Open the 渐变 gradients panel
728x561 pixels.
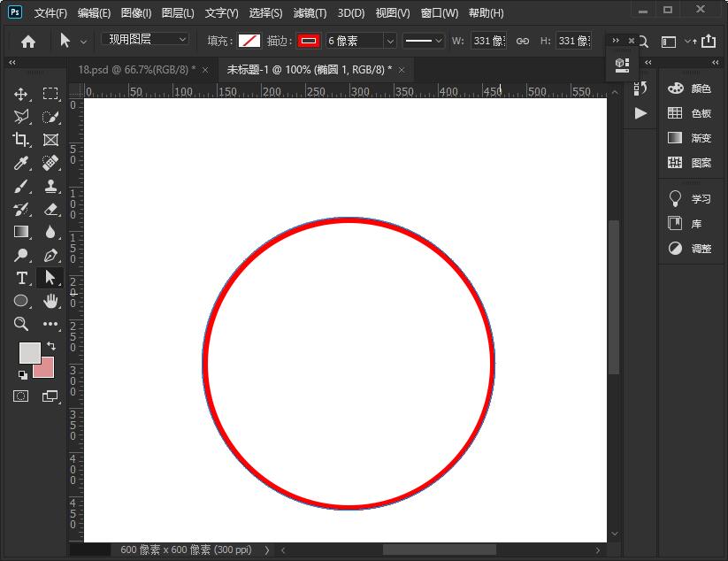[x=698, y=137]
